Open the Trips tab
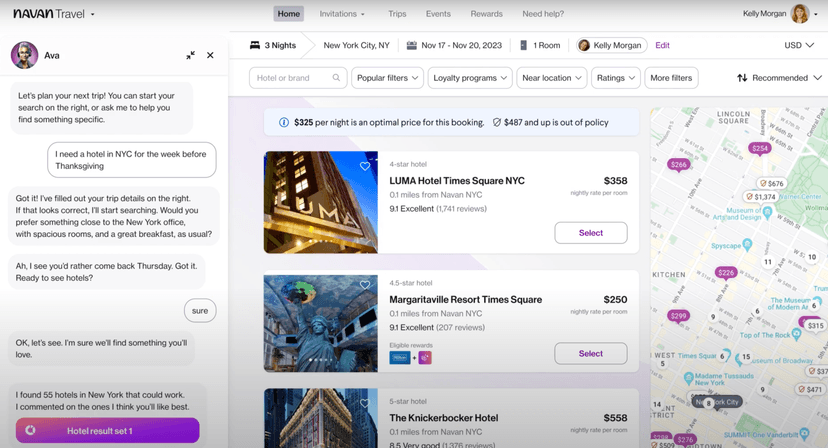Viewport: 828px width, 448px height. 397,14
